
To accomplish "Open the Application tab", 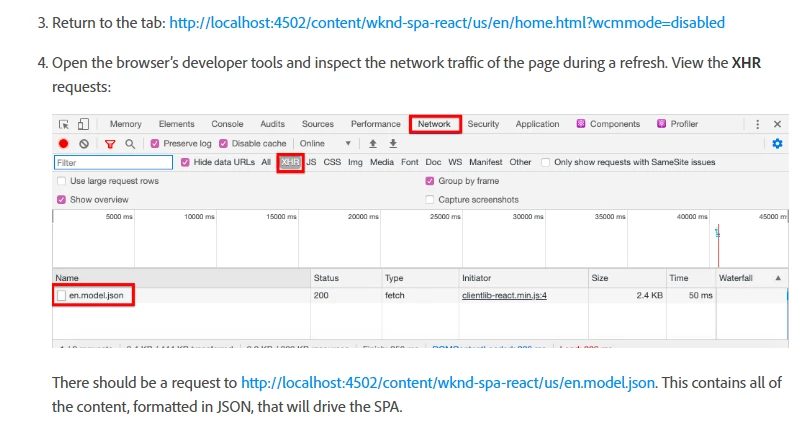I will [x=537, y=124].
